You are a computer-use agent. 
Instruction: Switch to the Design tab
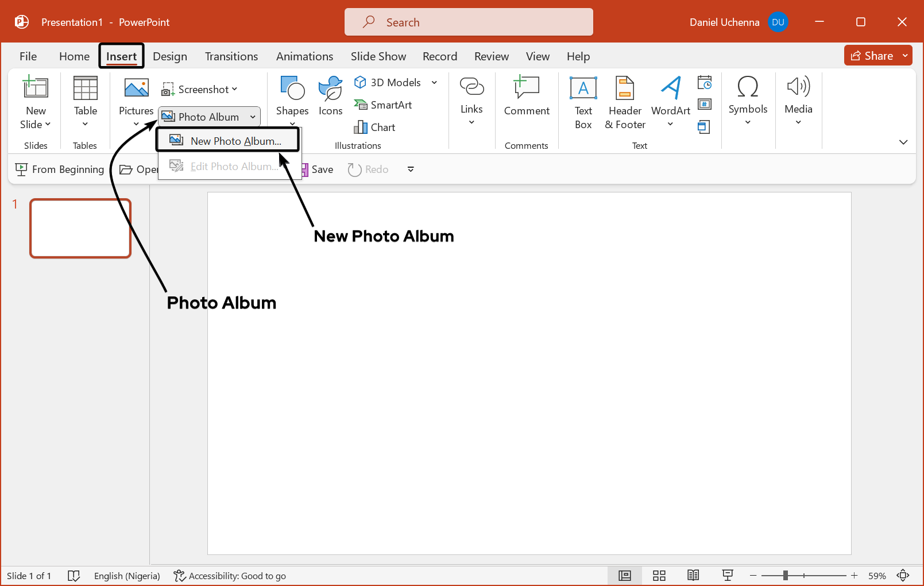point(170,56)
